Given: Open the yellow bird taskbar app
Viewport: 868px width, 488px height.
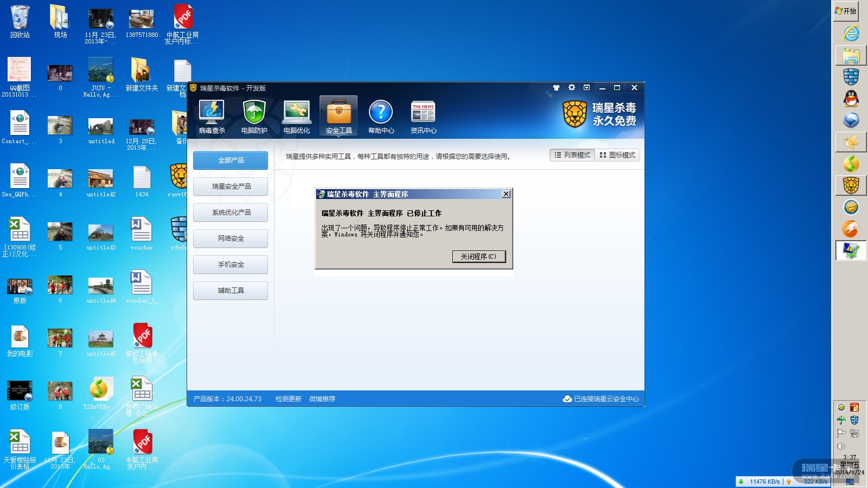Looking at the screenshot, I should (x=851, y=142).
